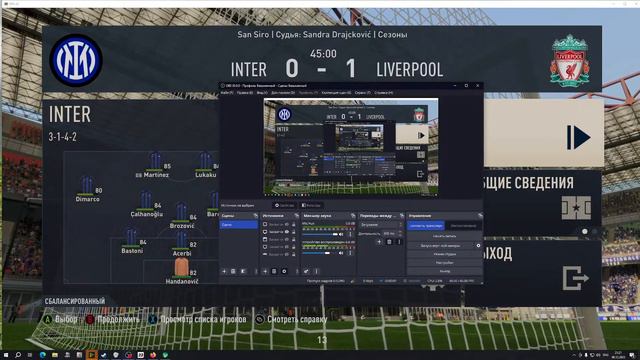Toggle eye visibility of second source
Viewport: 640px width, 360px height.
click(x=287, y=231)
